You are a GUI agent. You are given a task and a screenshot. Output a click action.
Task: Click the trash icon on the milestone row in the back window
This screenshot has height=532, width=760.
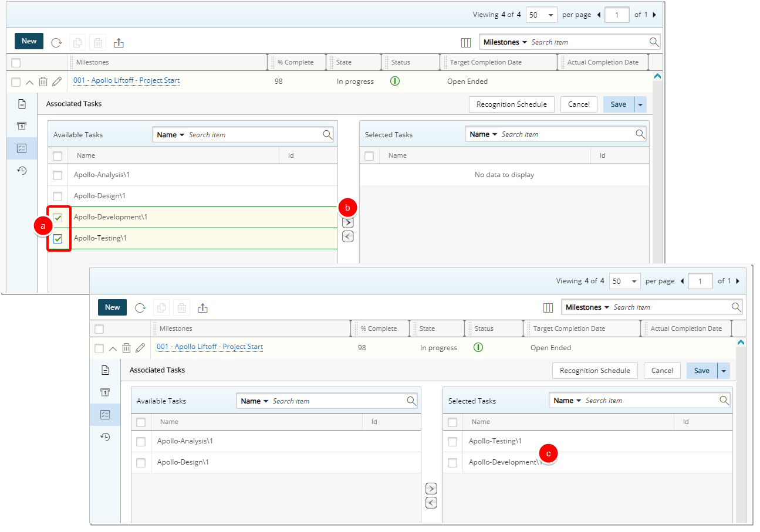click(43, 82)
